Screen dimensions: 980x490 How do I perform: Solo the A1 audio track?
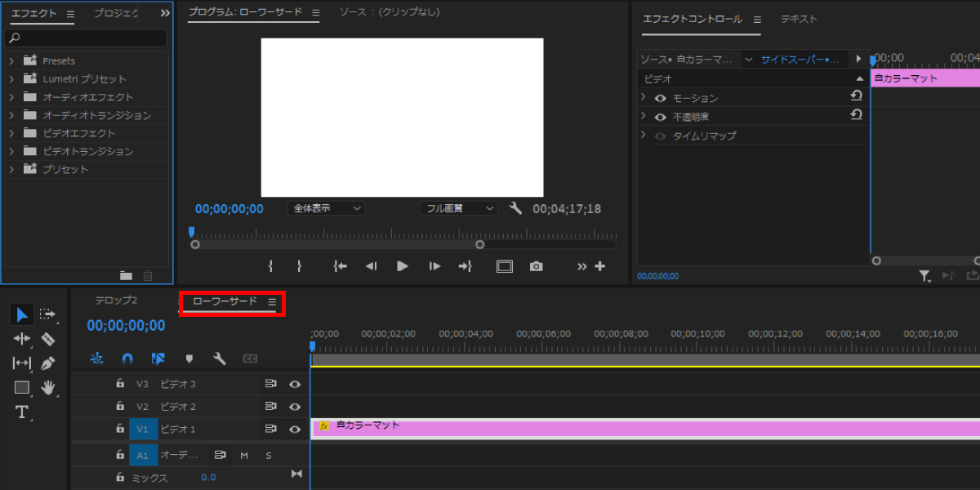click(268, 455)
